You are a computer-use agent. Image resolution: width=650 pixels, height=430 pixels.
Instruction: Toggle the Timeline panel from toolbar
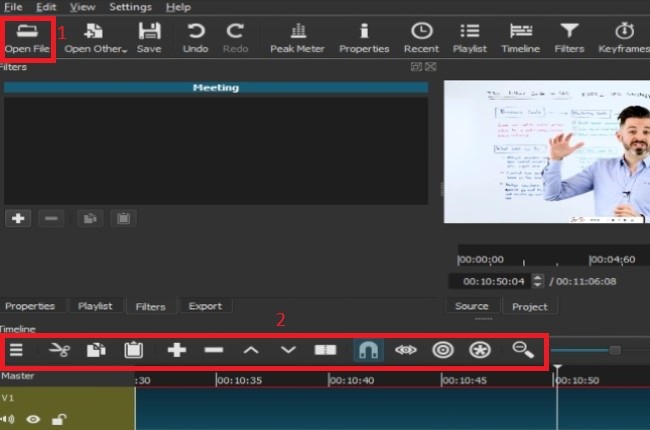point(521,38)
